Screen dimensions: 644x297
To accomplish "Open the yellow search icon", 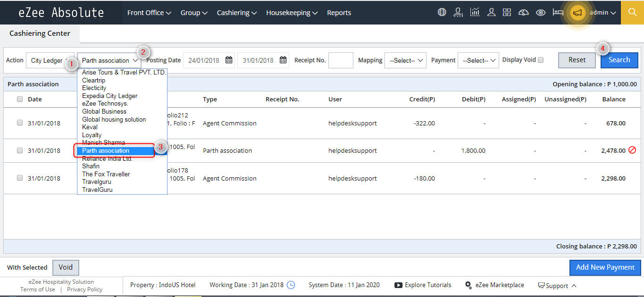I will 632,12.
